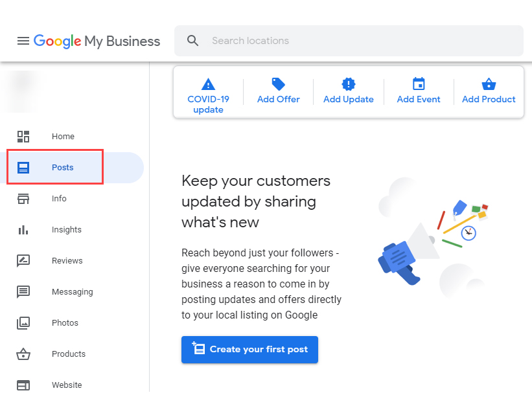Screen dimensions: 532x417
Task: Focus the Search locations field
Action: pyautogui.click(x=349, y=41)
